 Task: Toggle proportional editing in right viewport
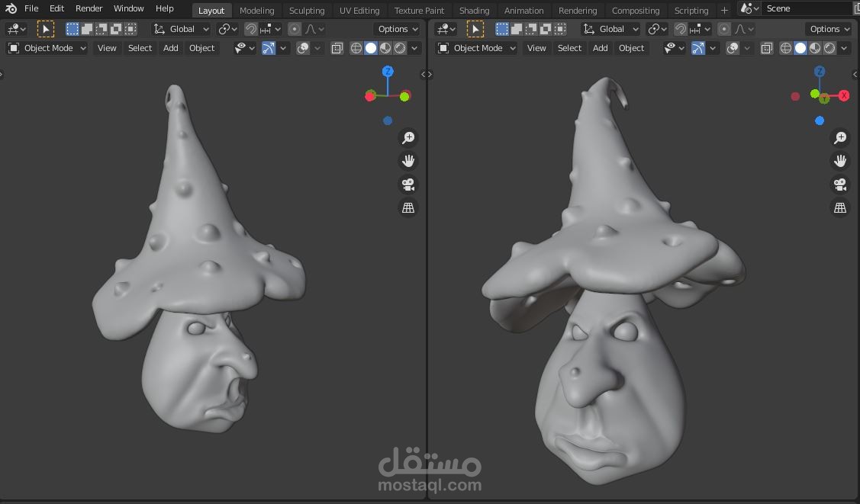coord(724,29)
